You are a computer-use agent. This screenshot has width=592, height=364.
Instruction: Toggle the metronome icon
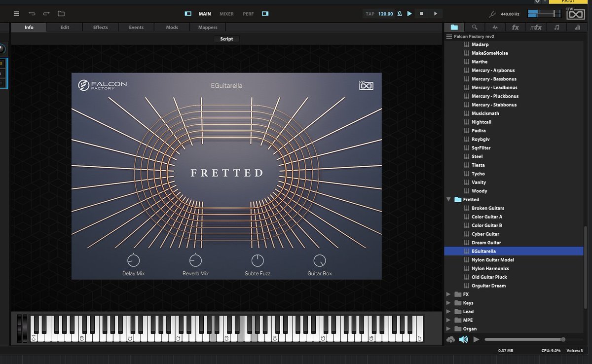point(400,14)
